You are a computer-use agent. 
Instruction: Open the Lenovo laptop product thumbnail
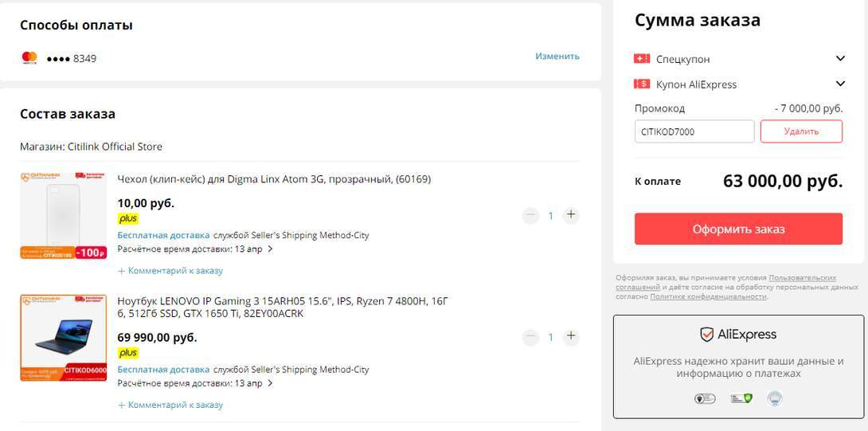click(x=64, y=338)
